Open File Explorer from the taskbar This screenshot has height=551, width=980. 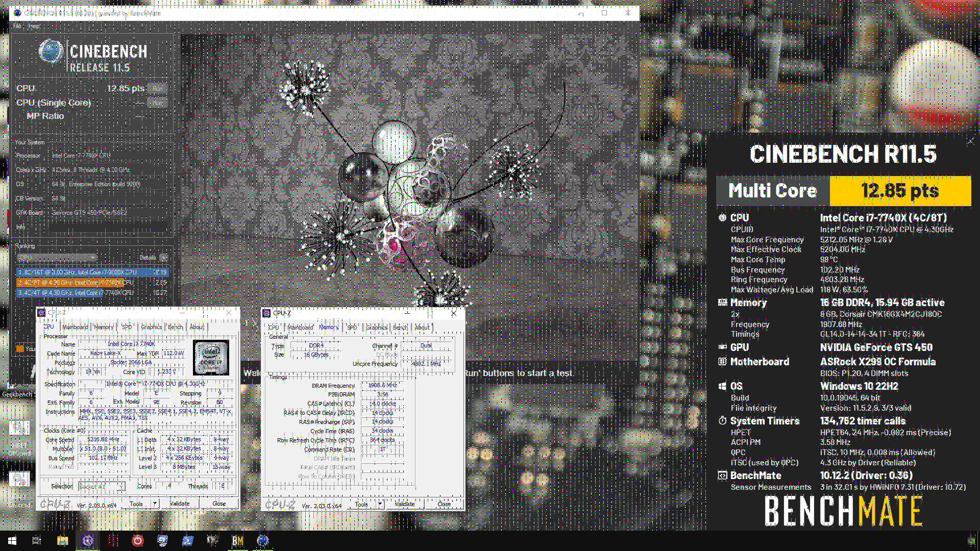coord(62,541)
